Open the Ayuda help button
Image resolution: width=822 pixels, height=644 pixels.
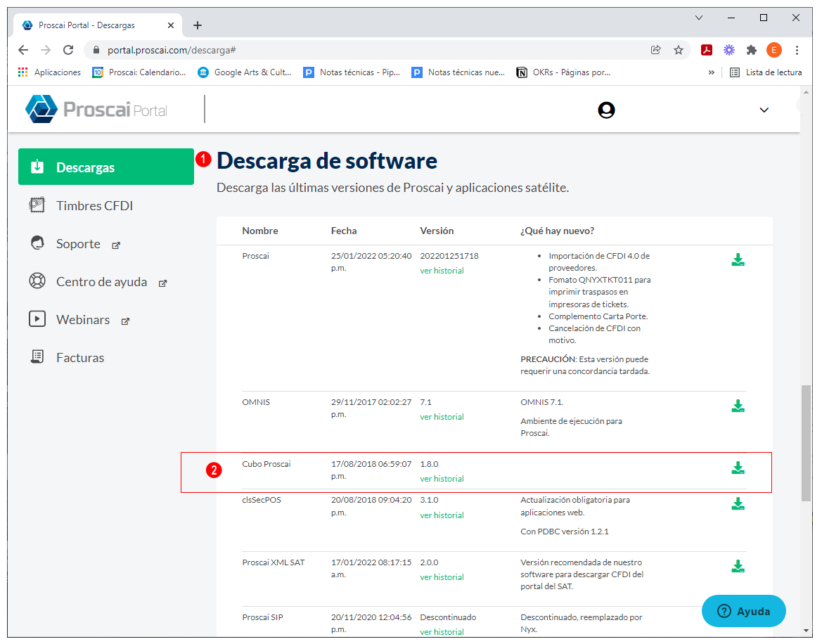(x=743, y=611)
